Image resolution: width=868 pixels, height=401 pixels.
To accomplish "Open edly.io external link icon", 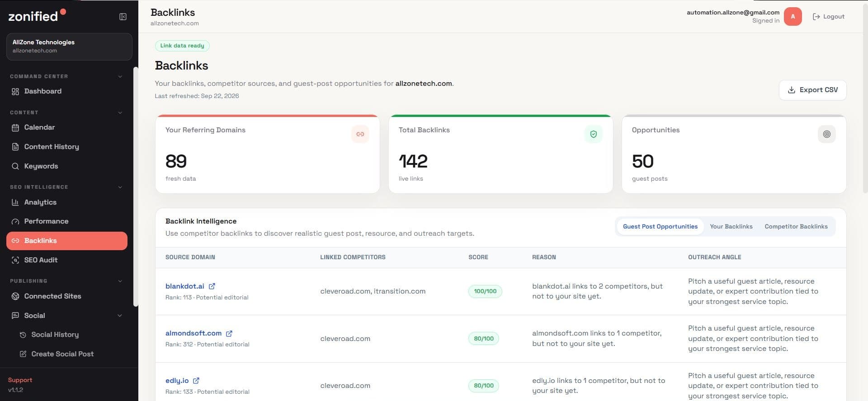I will click(x=196, y=381).
